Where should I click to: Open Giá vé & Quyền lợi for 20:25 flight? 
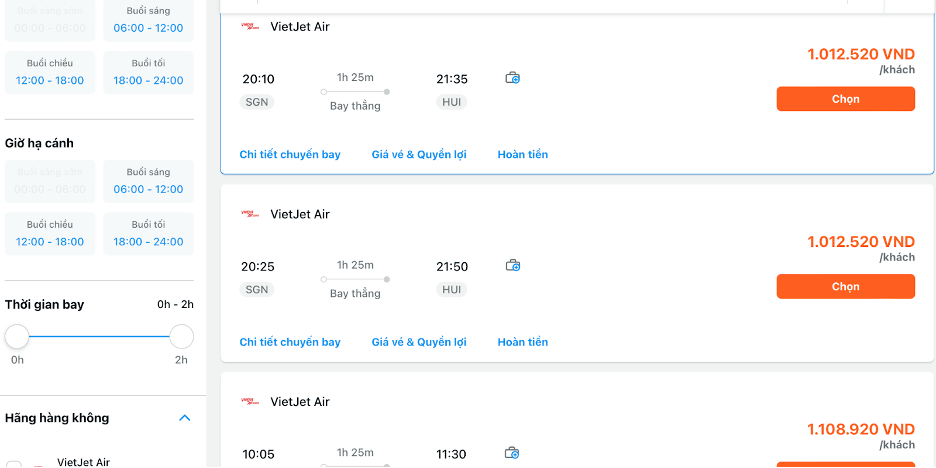419,342
